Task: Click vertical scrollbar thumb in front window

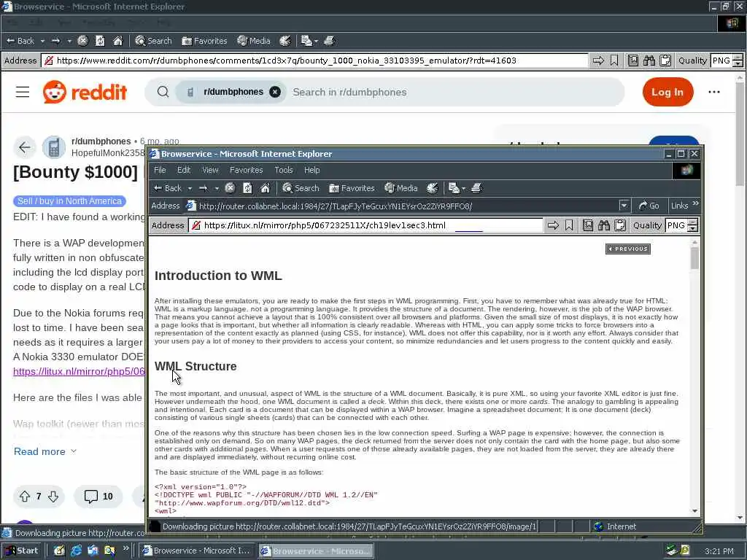Action: 694,258
